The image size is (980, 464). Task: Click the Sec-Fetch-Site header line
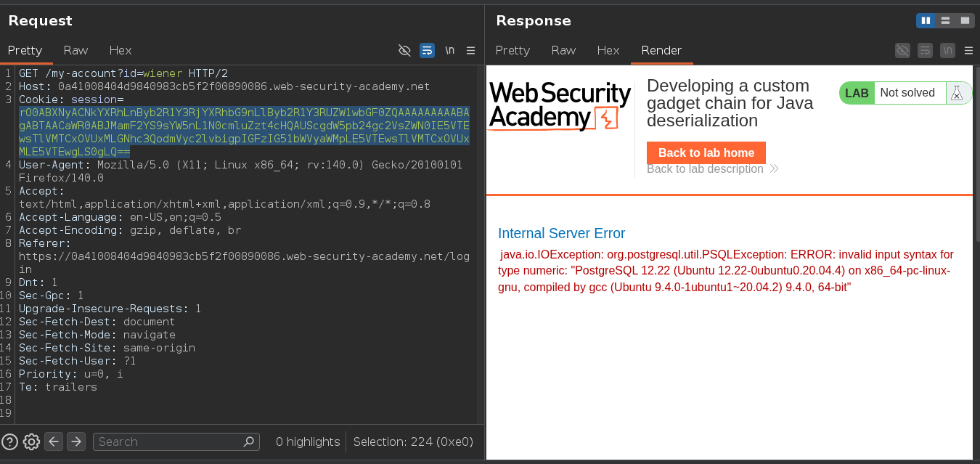point(107,348)
